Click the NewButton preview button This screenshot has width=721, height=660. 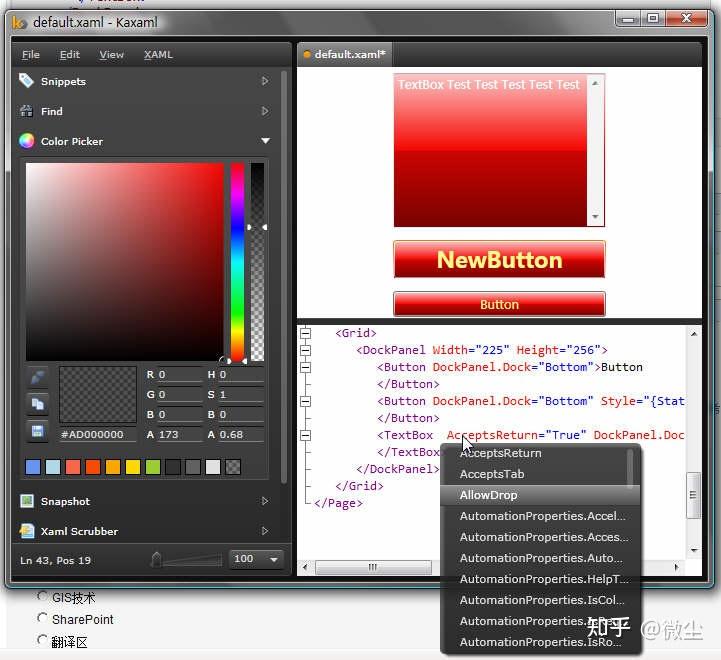pos(499,259)
